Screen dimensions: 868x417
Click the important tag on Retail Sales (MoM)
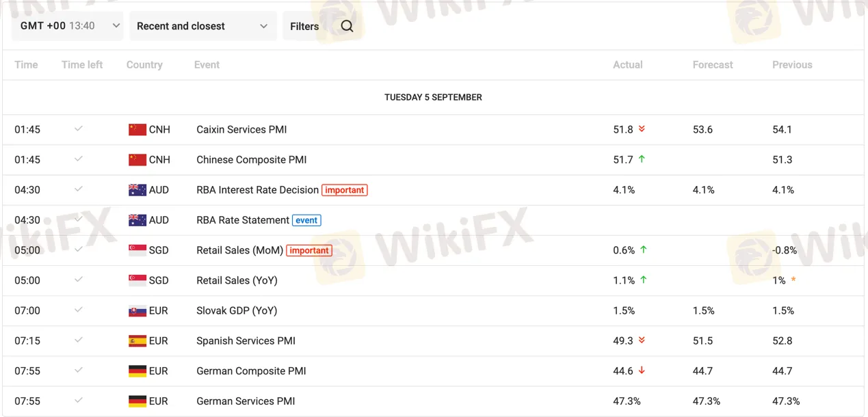click(309, 250)
